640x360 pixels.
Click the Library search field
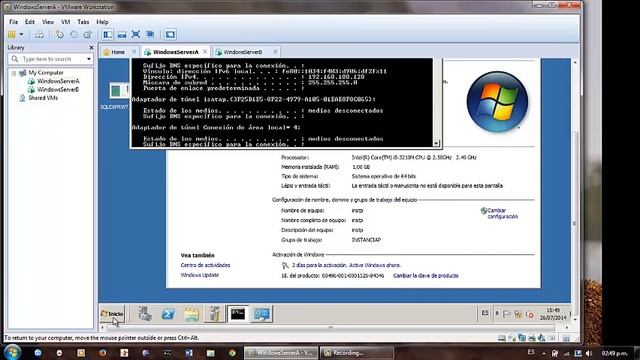50,59
